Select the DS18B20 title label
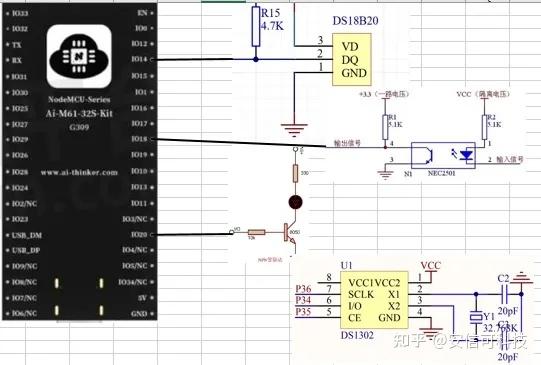 tap(355, 21)
